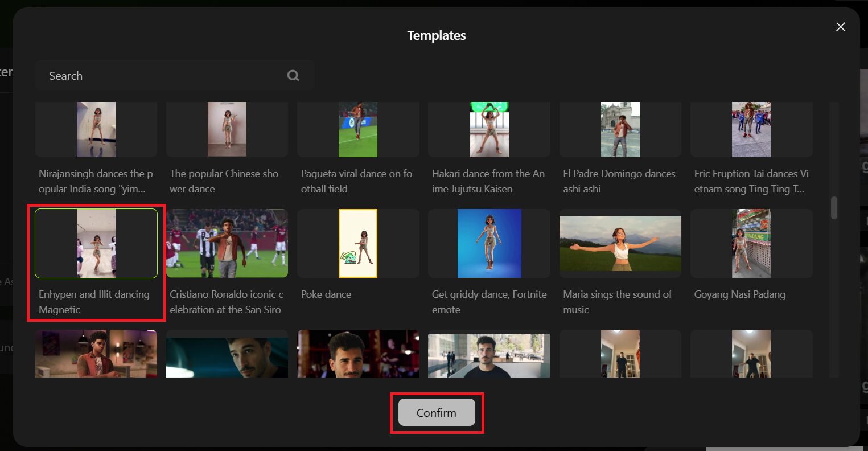Click the templates list vertical scrollbar
868x451 pixels.
click(x=834, y=208)
